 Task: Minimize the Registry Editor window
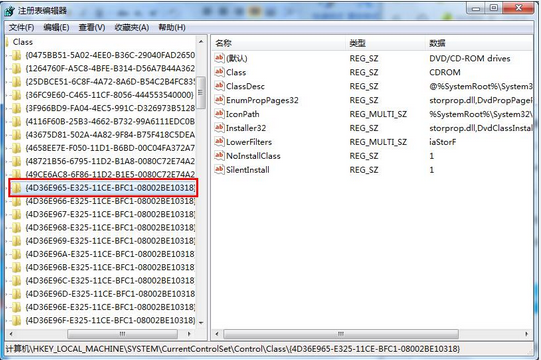(x=476, y=8)
